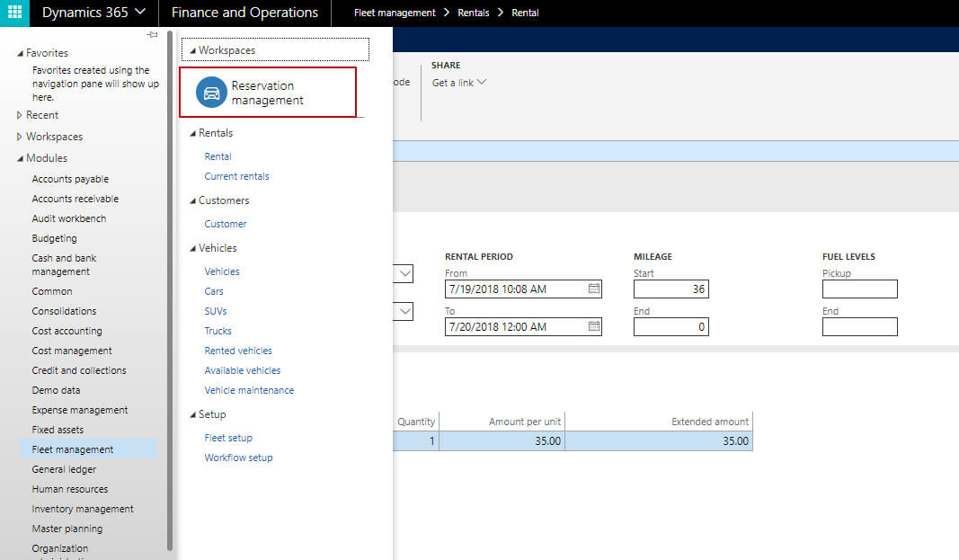The width and height of the screenshot is (959, 560).
Task: Click the Rental breadcrumb
Action: [x=525, y=13]
